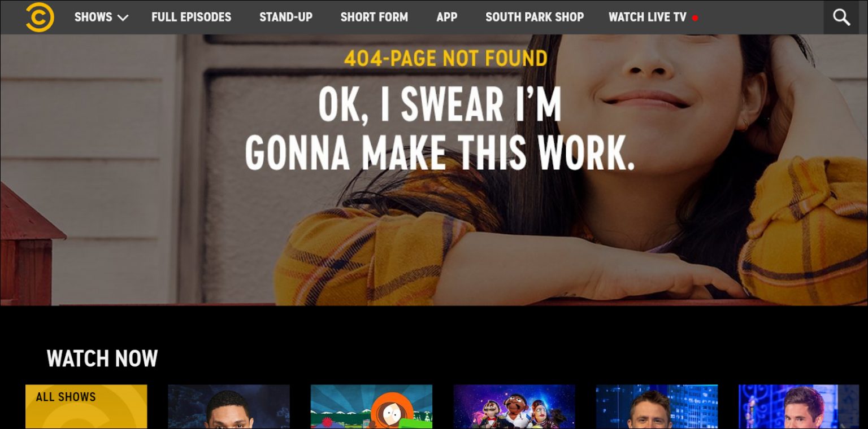Screen dimensions: 868x429
Task: Click Watch Live TV
Action: 647,17
